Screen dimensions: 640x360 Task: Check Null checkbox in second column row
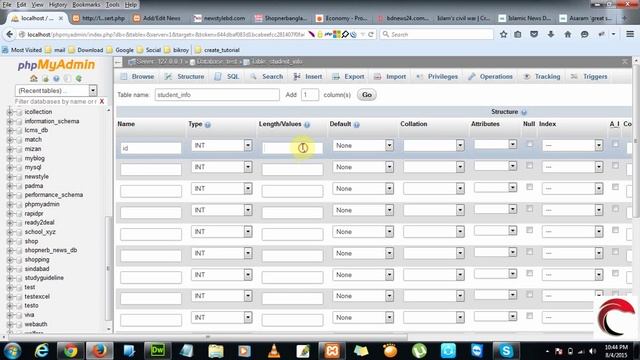(529, 166)
